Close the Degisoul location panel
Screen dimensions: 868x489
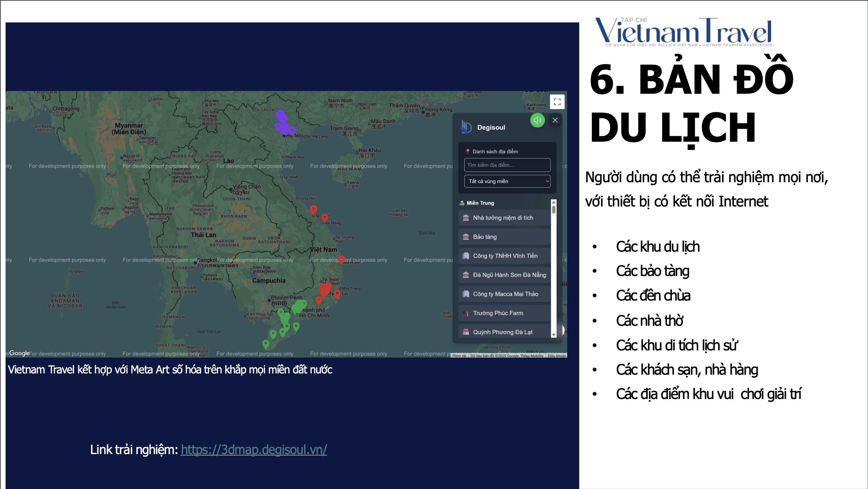point(555,120)
